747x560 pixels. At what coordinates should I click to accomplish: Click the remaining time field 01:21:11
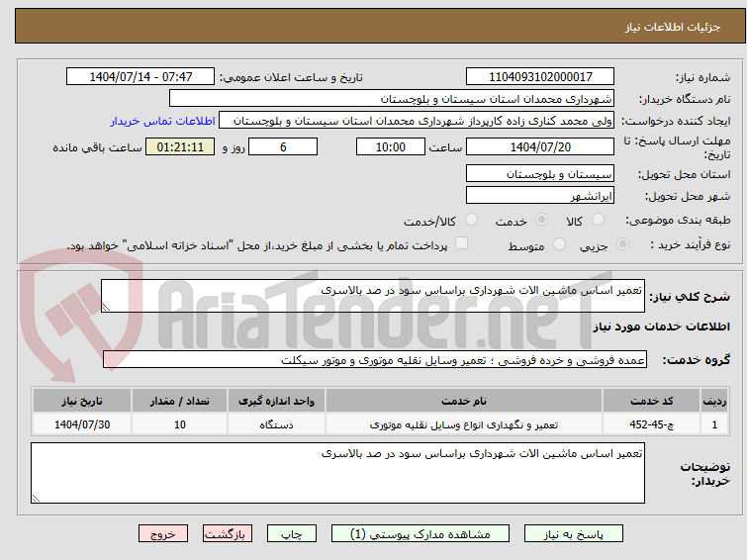(180, 146)
